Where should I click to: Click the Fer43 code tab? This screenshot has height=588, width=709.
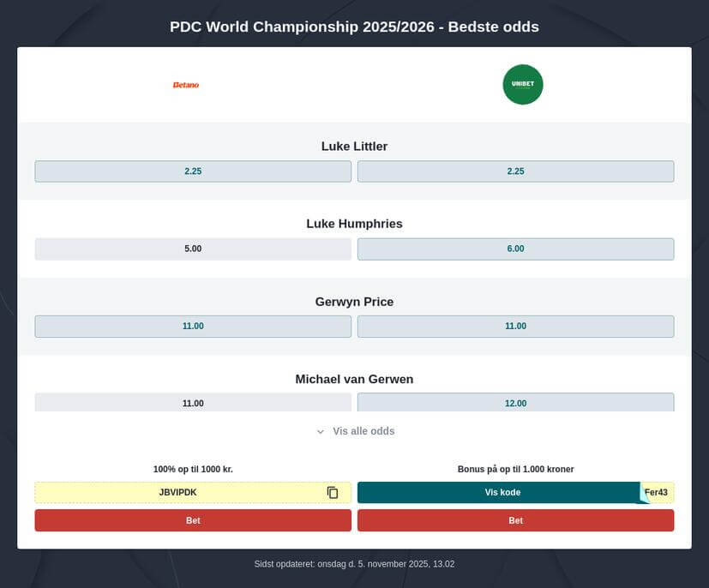click(657, 492)
